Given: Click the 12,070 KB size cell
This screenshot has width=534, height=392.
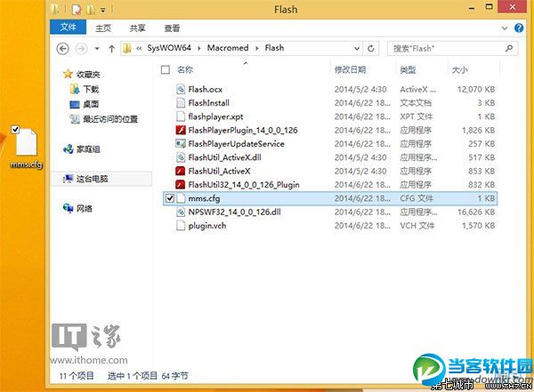Looking at the screenshot, I should point(476,90).
